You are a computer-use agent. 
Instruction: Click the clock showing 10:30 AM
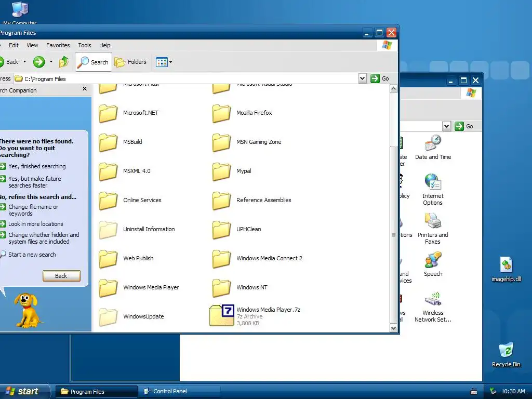click(x=513, y=391)
